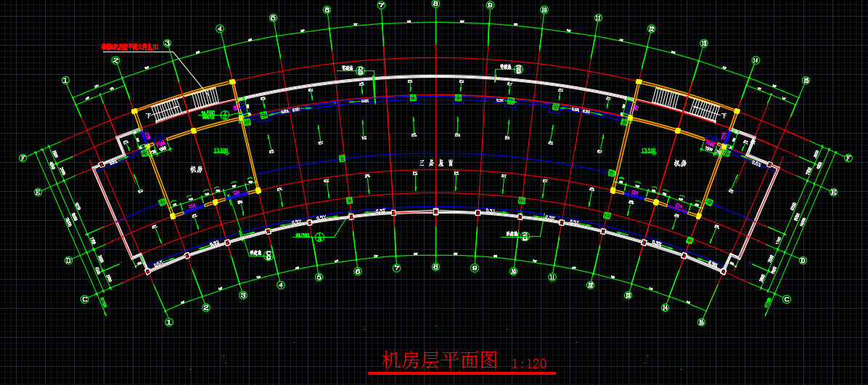Click axis bubble 1 on the lower arc
This screenshot has height=385, width=868.
pyautogui.click(x=169, y=322)
